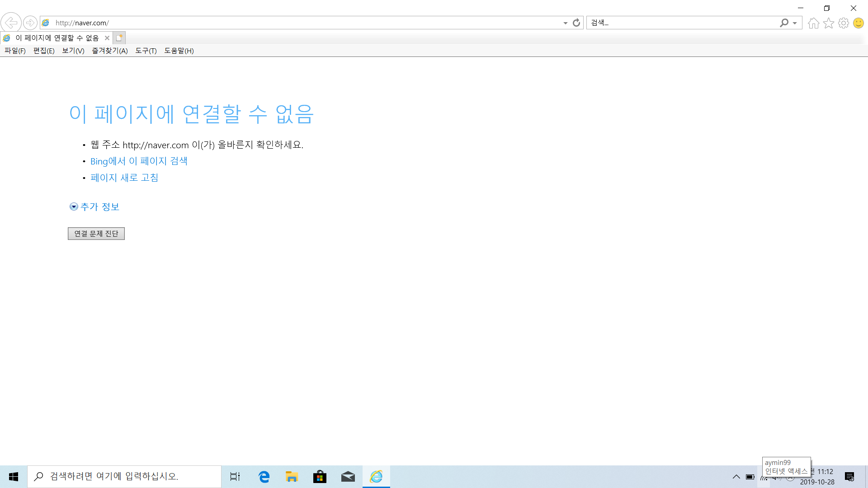Image resolution: width=868 pixels, height=488 pixels.
Task: Click the 2019-10-28 date in the taskbar
Action: (x=817, y=482)
